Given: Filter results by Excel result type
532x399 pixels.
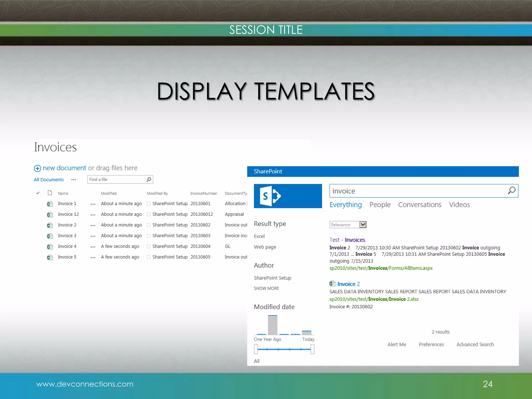Looking at the screenshot, I should click(x=259, y=236).
